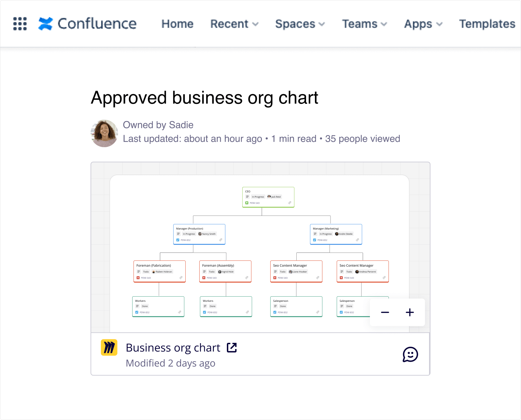521x420 pixels.
Task: Click the 35 people viewed text
Action: (x=362, y=139)
